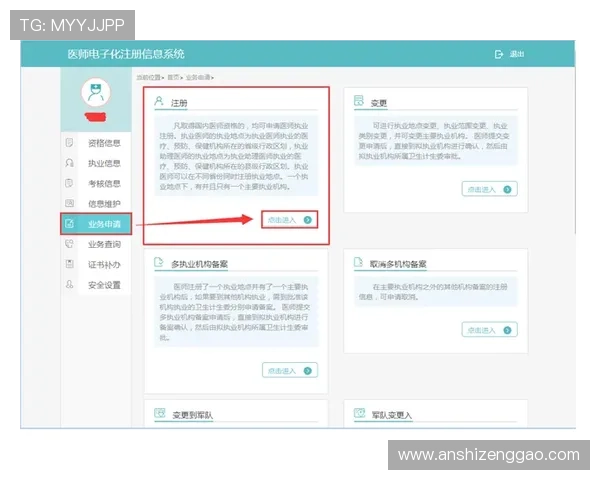The image size is (600, 480).
Task: Click the 变更 card document icon
Action: (x=359, y=101)
